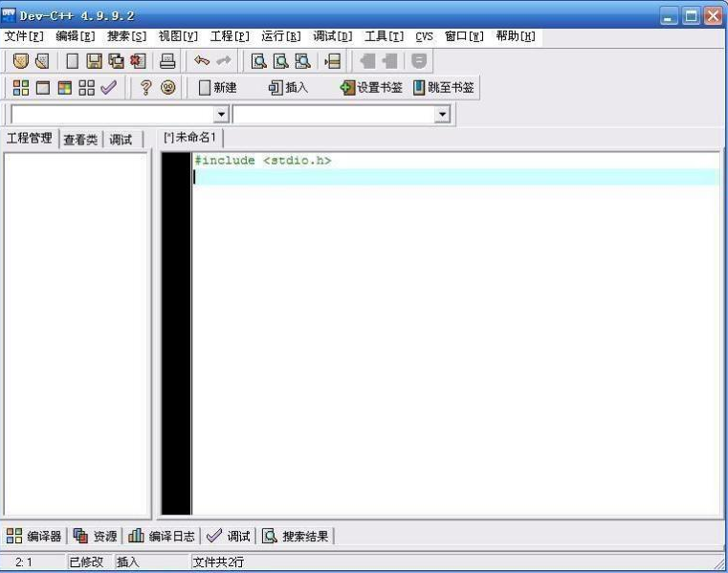Click the Close file red X icon
Screen dimensions: 728x573
click(x=137, y=61)
